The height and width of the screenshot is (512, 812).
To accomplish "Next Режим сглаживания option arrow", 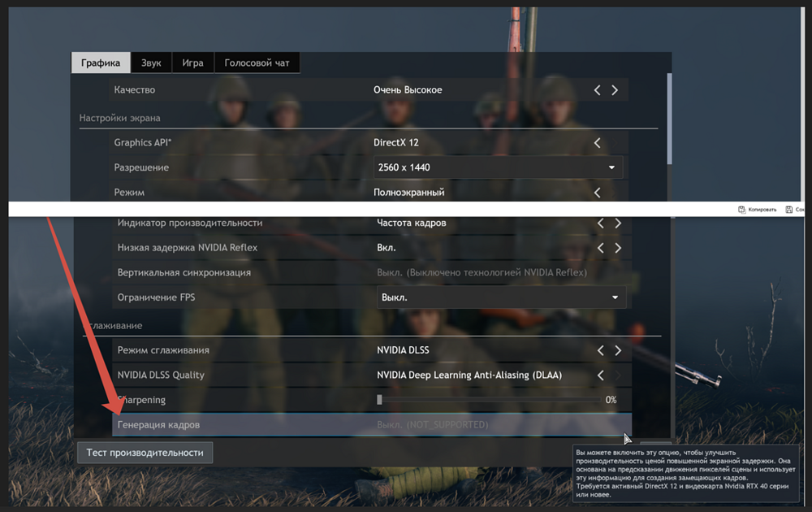I will point(618,351).
